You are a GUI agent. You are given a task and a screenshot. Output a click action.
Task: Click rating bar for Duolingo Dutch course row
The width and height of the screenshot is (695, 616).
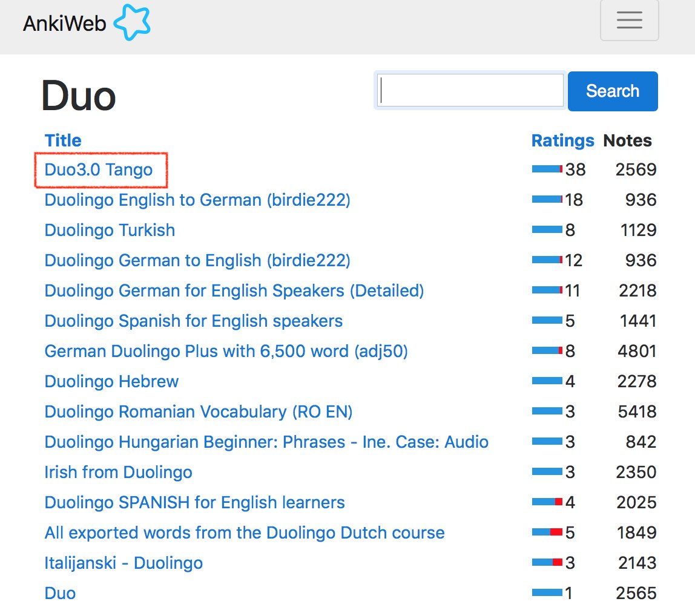547,532
